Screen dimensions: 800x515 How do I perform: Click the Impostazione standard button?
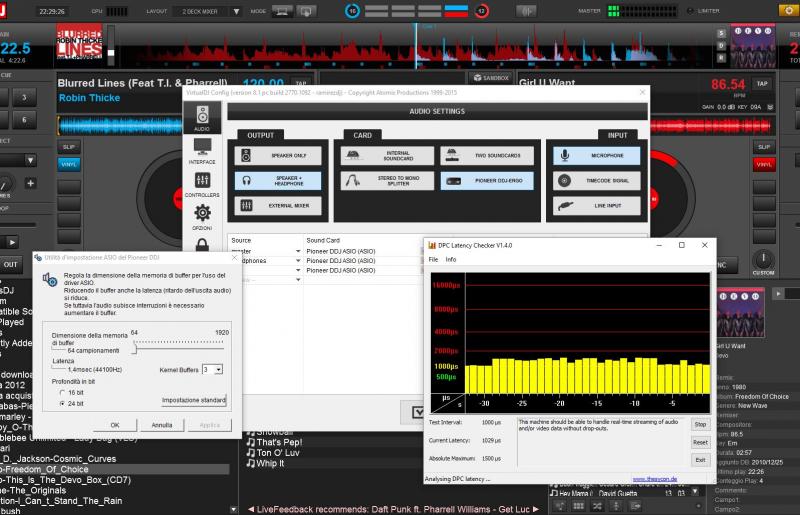(194, 400)
